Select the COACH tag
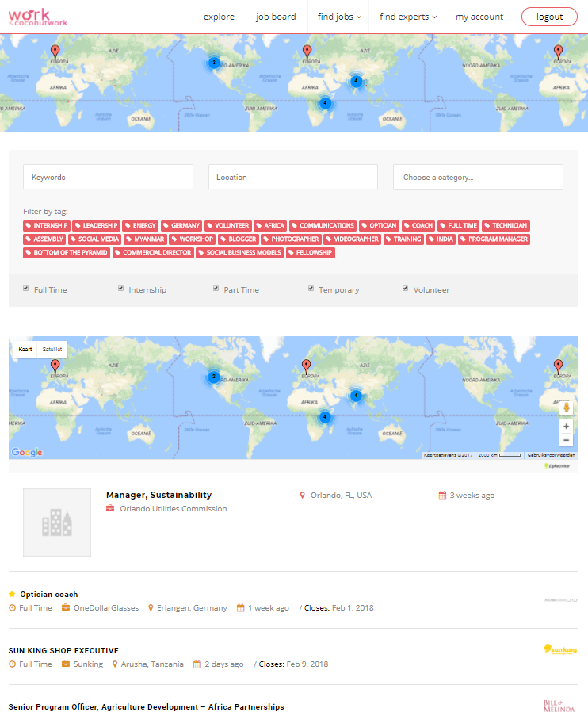The width and height of the screenshot is (588, 712). [418, 226]
